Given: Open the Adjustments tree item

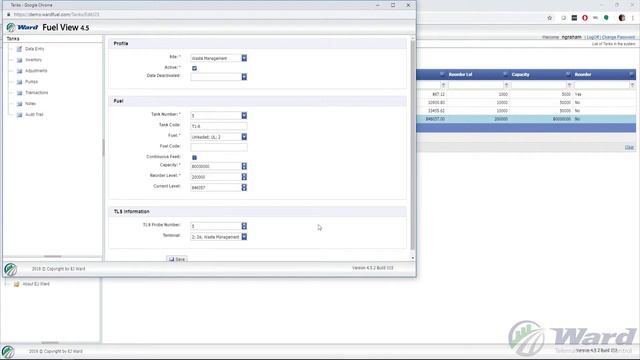Looking at the screenshot, I should point(36,71).
